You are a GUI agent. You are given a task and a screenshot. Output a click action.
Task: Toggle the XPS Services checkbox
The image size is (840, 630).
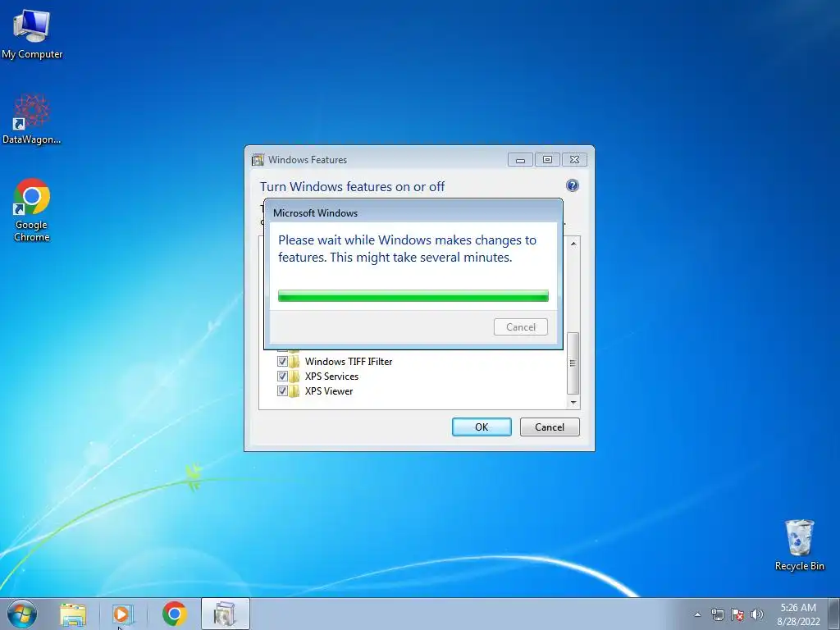pyautogui.click(x=282, y=376)
